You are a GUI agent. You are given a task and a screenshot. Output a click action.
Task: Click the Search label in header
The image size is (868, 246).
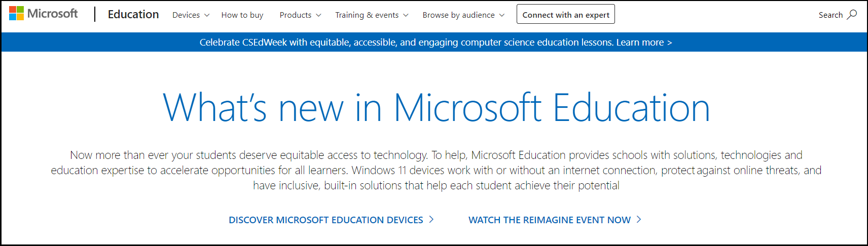(x=830, y=15)
